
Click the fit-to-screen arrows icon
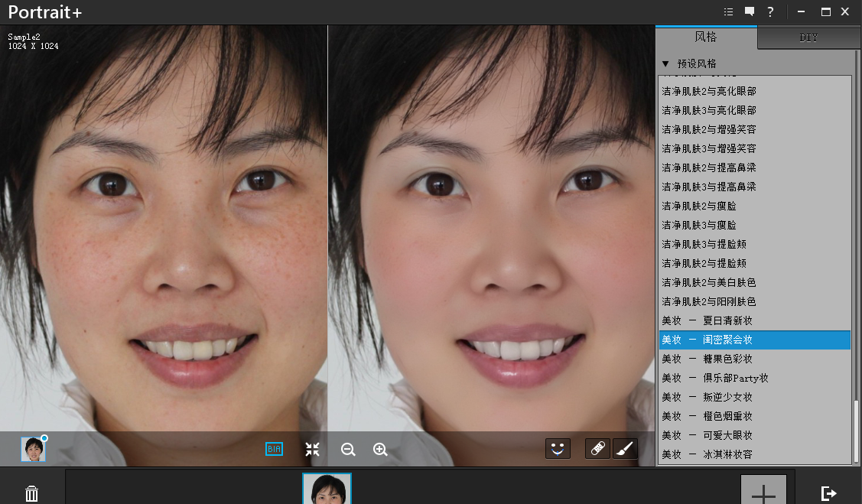pos(312,450)
